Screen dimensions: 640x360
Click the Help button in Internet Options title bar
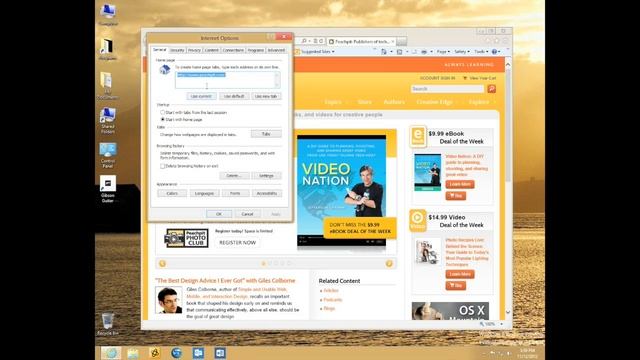click(x=271, y=37)
